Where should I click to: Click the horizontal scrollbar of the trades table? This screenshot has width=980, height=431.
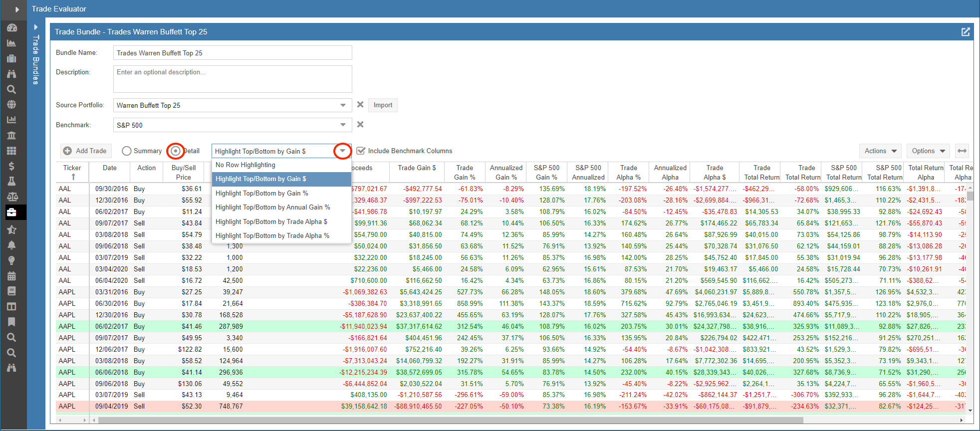451,420
